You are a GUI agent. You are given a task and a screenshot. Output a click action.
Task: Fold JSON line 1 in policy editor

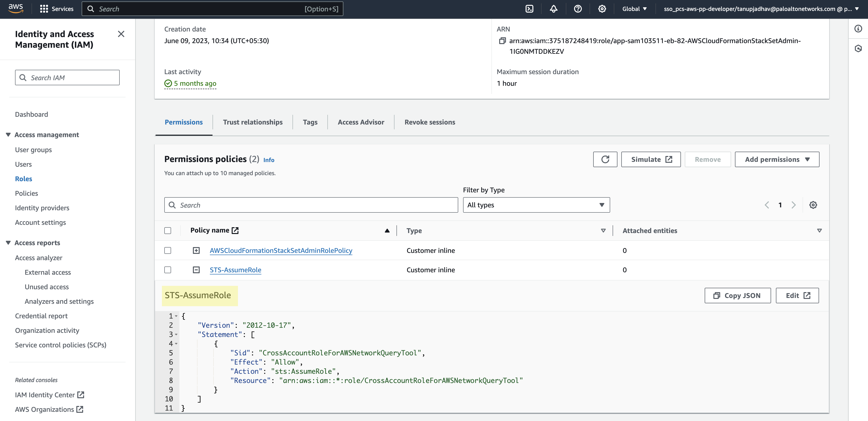176,316
